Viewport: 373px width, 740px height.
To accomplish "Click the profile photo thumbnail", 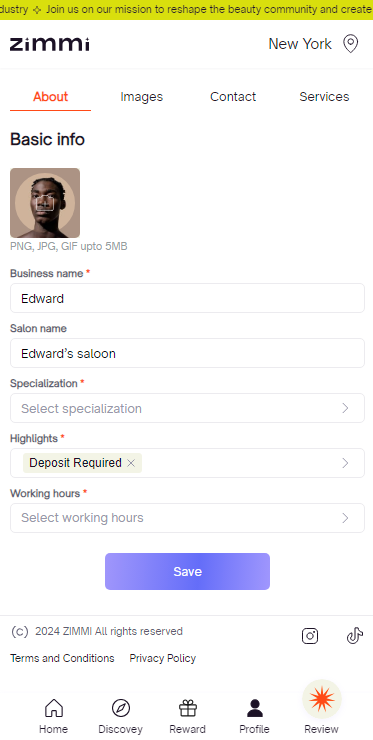I will tap(45, 203).
